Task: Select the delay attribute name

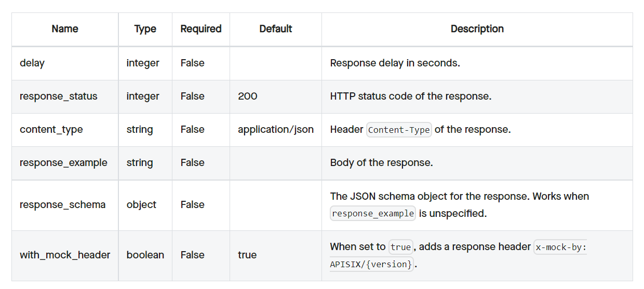Action: tap(32, 63)
